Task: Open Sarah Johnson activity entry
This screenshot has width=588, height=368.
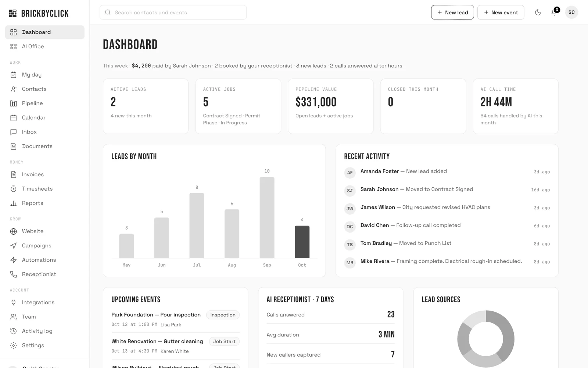Action: tap(447, 190)
